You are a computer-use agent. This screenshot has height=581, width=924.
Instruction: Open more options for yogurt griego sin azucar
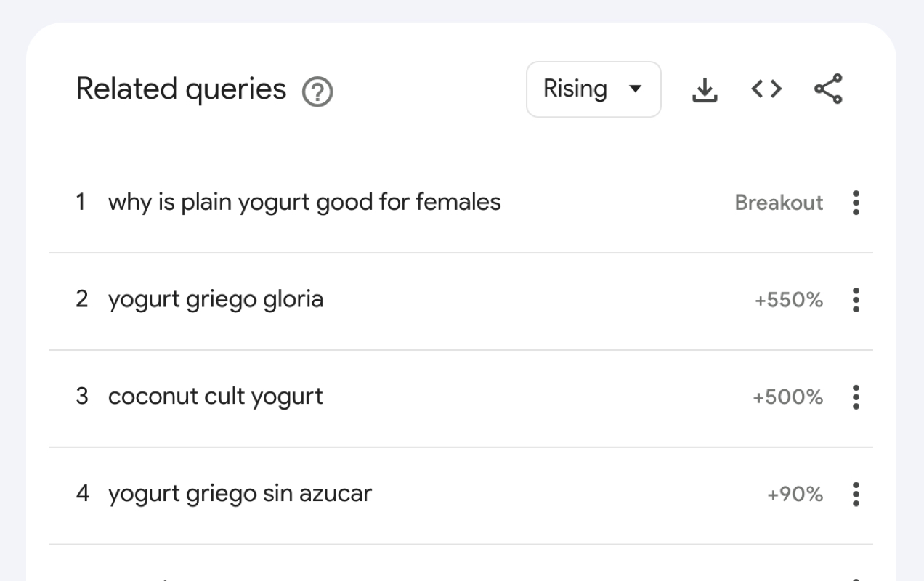tap(856, 495)
